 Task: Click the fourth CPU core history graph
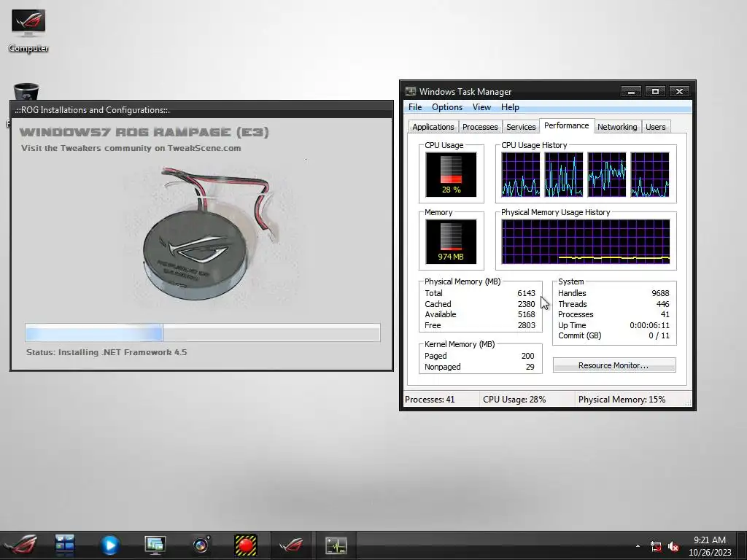click(x=650, y=174)
